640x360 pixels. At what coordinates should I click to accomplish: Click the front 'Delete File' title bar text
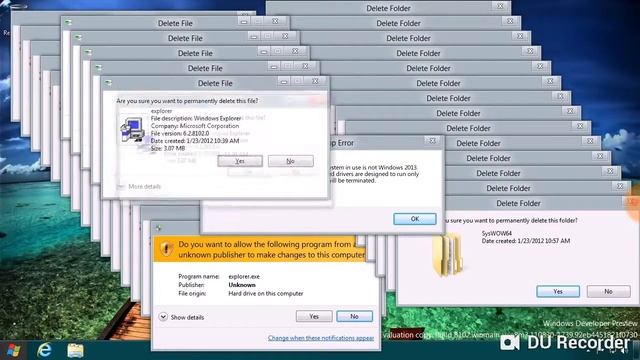point(215,83)
